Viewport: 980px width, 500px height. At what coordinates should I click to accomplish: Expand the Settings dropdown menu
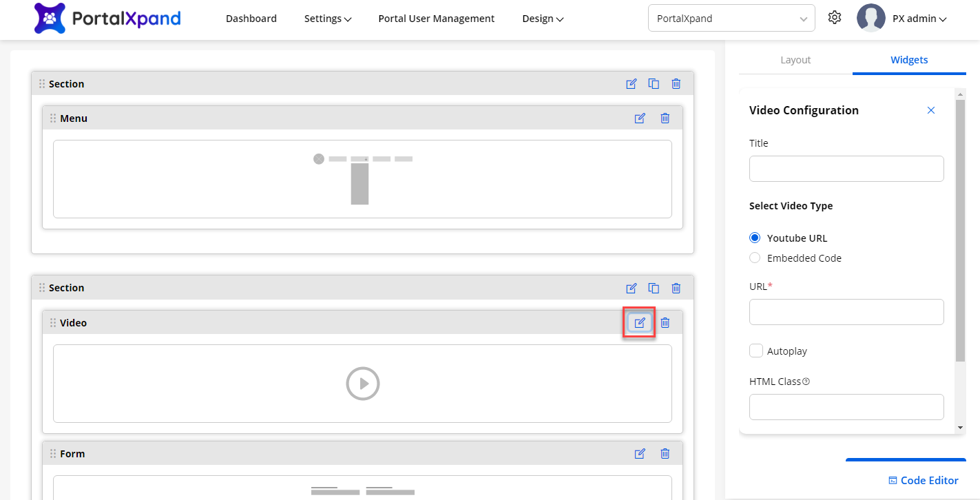pyautogui.click(x=328, y=19)
